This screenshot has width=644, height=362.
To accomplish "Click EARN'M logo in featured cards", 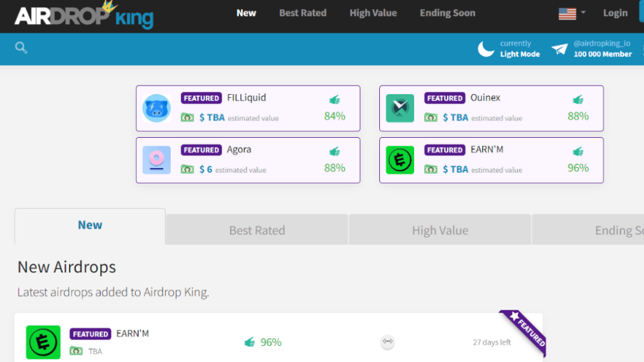I will pos(400,160).
